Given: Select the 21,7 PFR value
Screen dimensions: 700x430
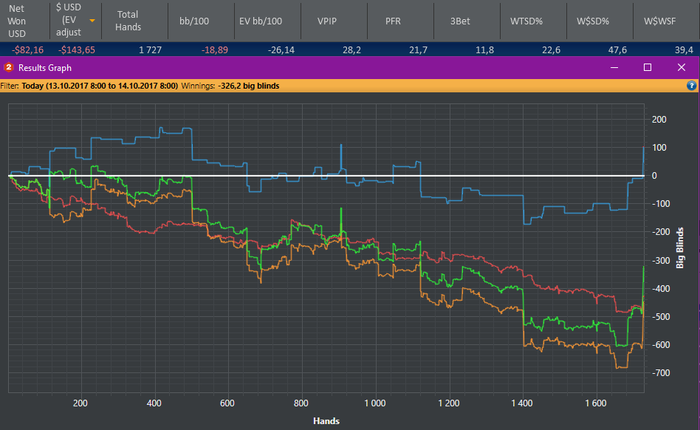Looking at the screenshot, I should [418, 50].
